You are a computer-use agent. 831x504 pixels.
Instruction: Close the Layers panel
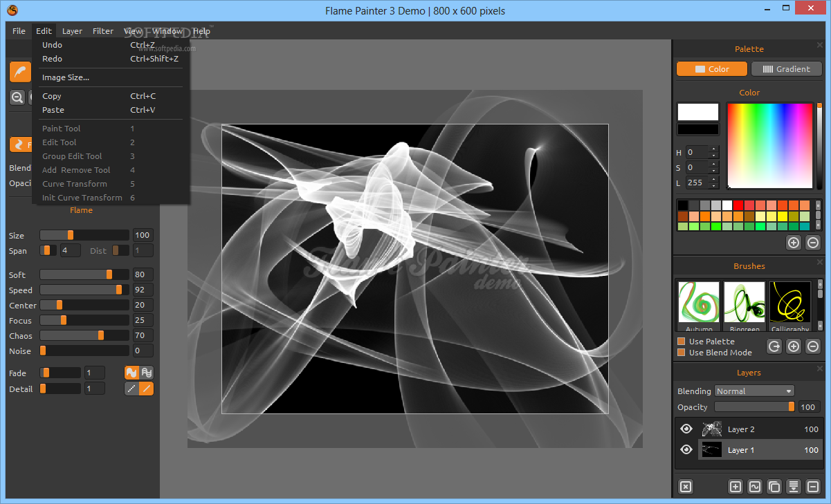(x=820, y=368)
